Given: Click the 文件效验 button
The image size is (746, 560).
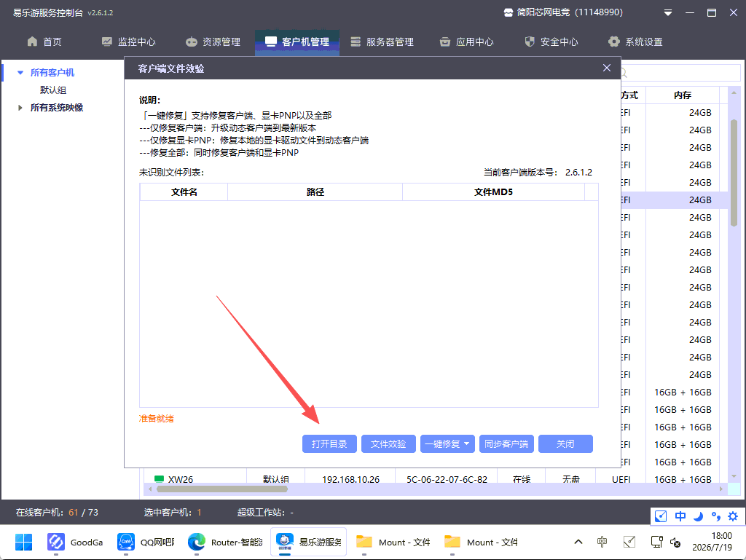Looking at the screenshot, I should click(388, 444).
